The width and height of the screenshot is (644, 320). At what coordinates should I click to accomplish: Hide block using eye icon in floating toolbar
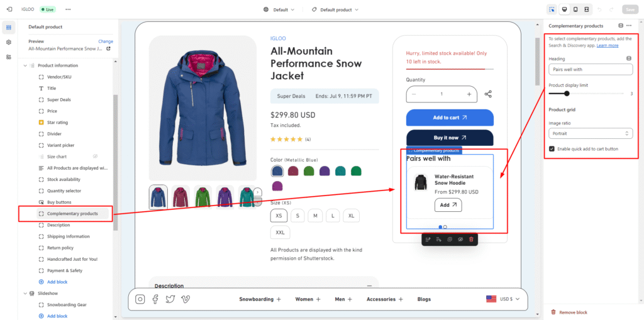tap(460, 240)
